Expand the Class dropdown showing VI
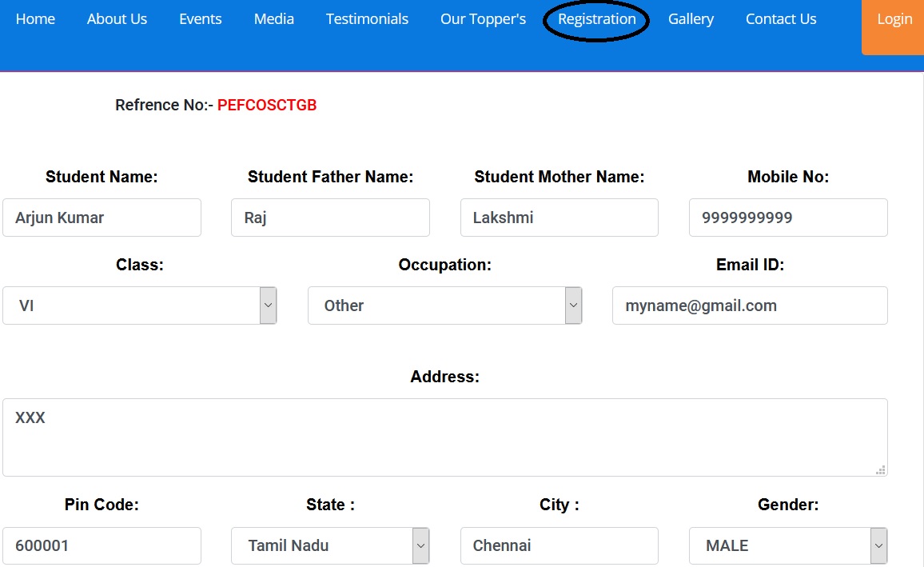Viewport: 924px width, 567px height. pyautogui.click(x=140, y=305)
